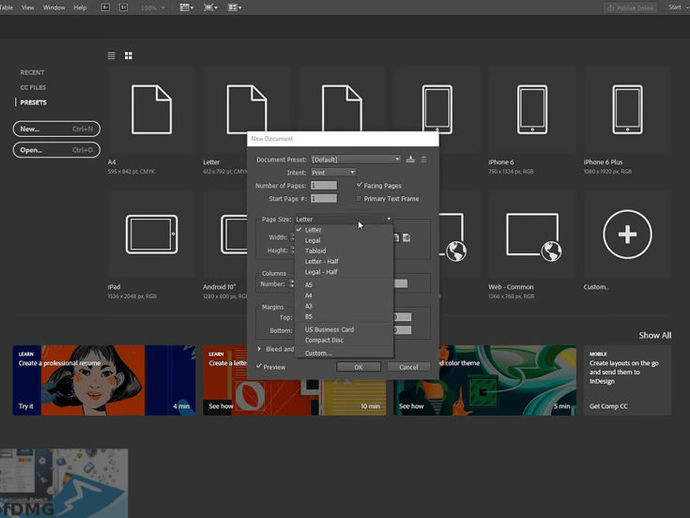Choose Tabloid from page size list
The height and width of the screenshot is (518, 690).
[344, 251]
